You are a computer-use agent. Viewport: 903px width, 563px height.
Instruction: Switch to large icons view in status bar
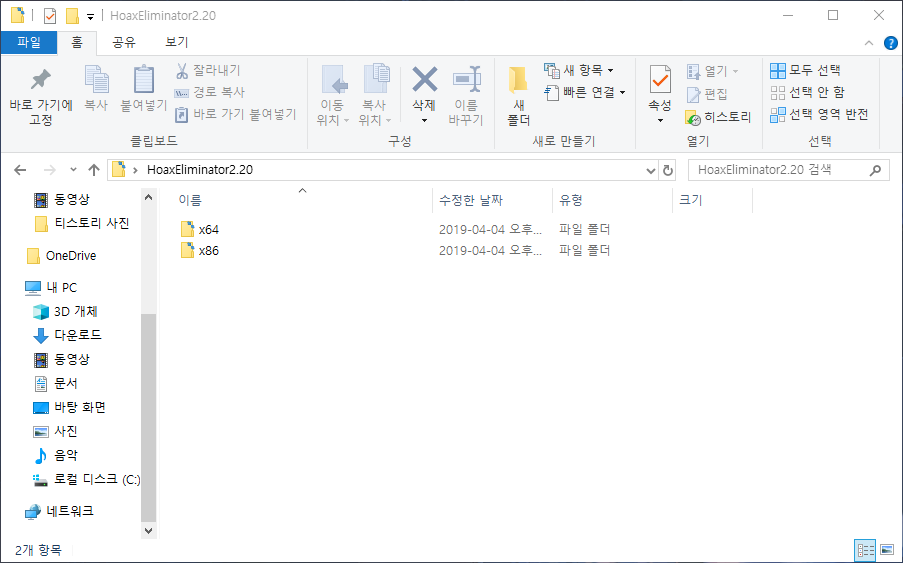tap(887, 550)
